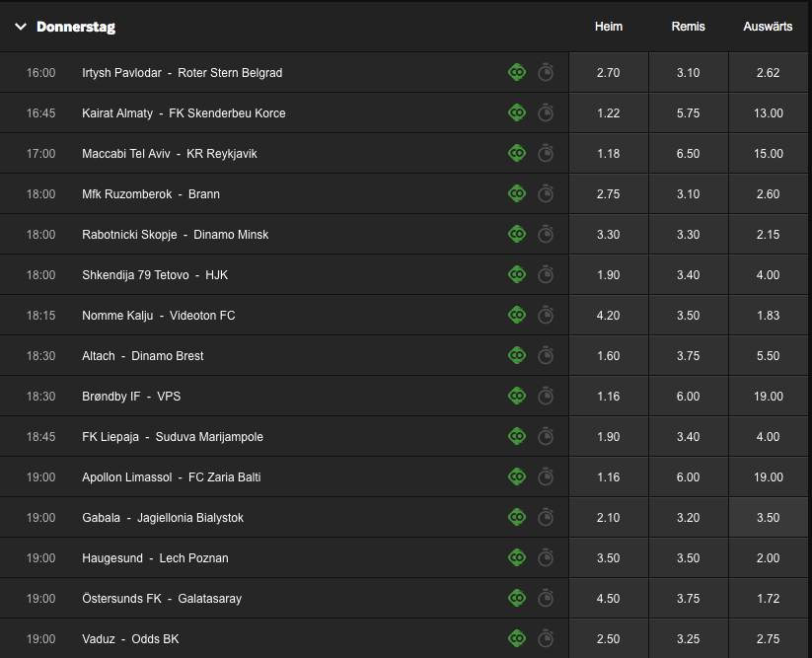Click stopwatch icon for Haugesund match
This screenshot has height=658, width=812.
(x=546, y=557)
